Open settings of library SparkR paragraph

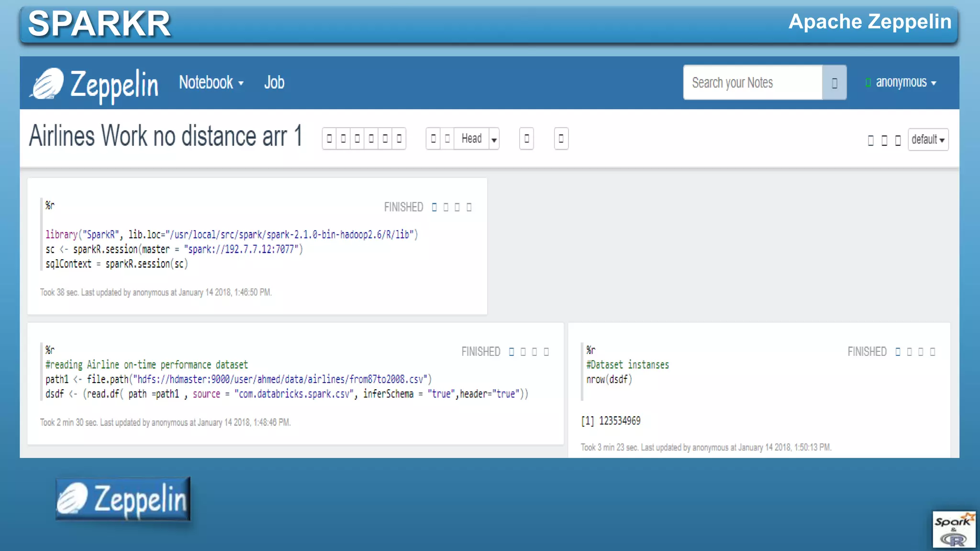[469, 207]
